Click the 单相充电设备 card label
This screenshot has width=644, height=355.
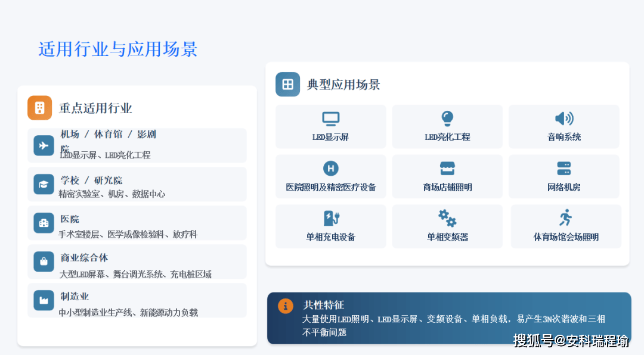point(330,237)
